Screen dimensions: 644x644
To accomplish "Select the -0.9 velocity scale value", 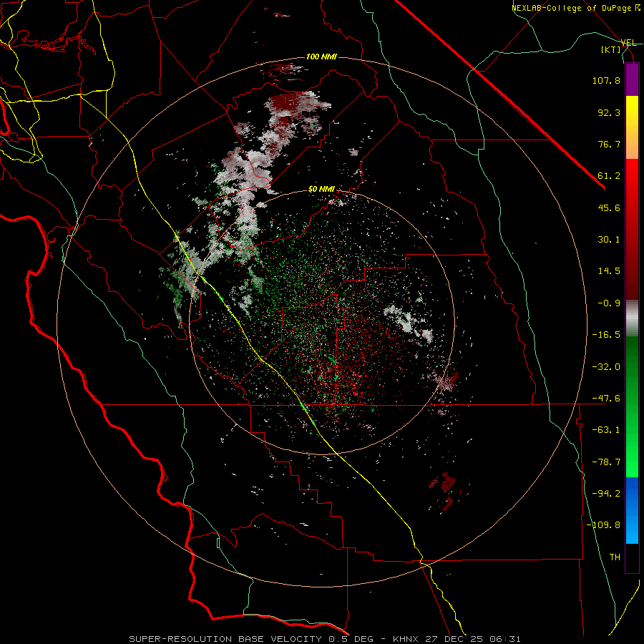I will (x=609, y=303).
